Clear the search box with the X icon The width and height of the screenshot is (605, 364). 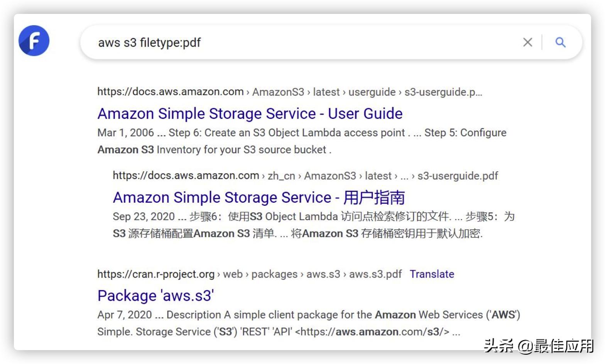point(527,42)
